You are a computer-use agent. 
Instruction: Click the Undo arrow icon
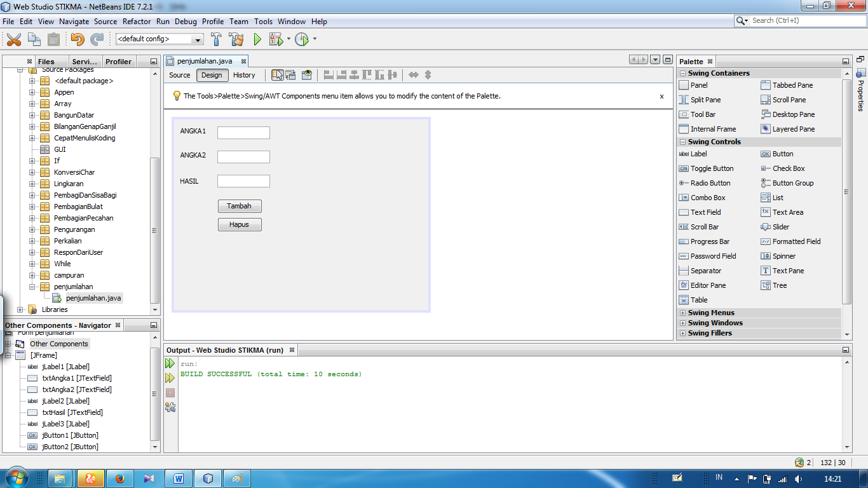[x=76, y=39]
